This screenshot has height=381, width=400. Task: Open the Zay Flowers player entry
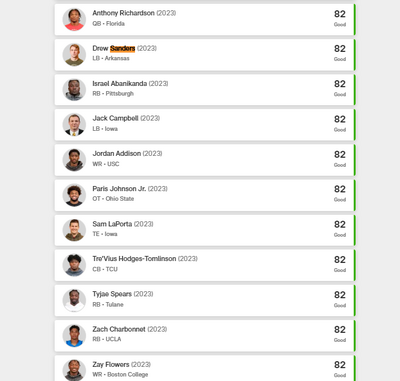tap(205, 368)
